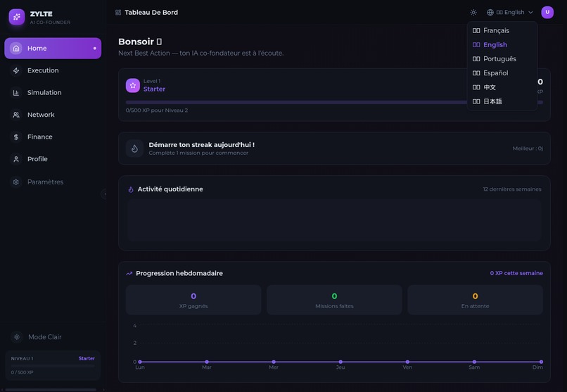
Task: Click the Mar data point on chart
Action: pyautogui.click(x=207, y=362)
